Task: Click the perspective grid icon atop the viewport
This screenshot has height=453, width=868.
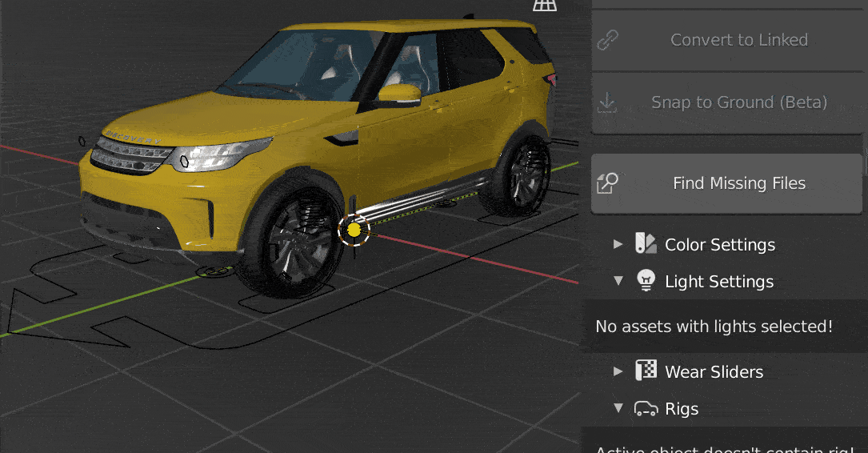Action: pos(545,5)
